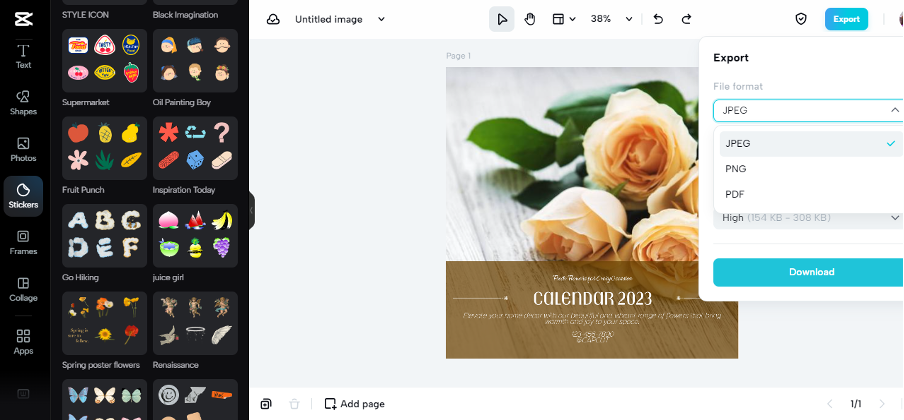Open the Photos panel

tap(23, 149)
